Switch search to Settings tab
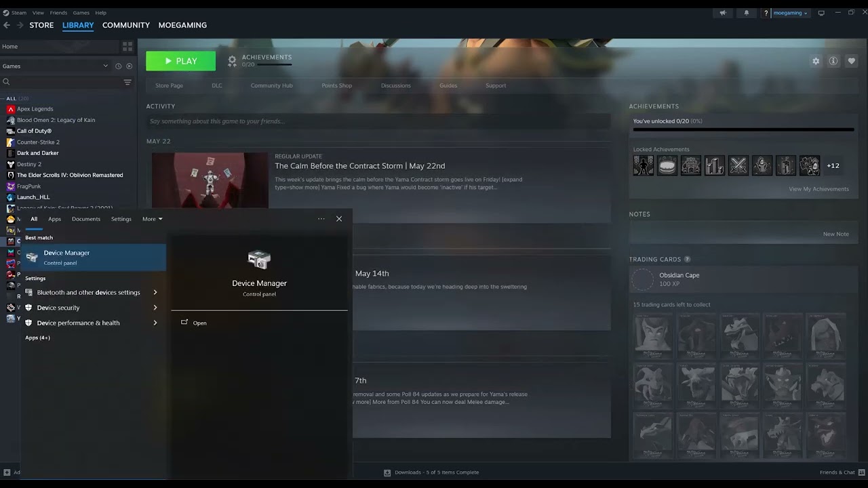868x488 pixels. coord(121,219)
